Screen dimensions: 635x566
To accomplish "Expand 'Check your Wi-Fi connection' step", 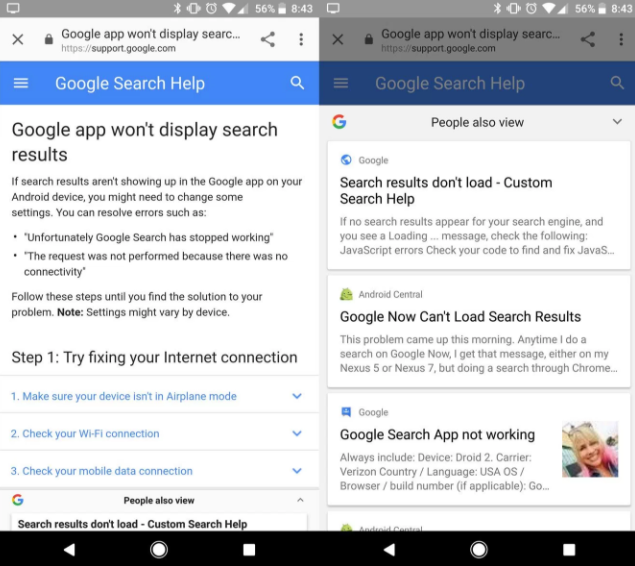I will [x=159, y=433].
